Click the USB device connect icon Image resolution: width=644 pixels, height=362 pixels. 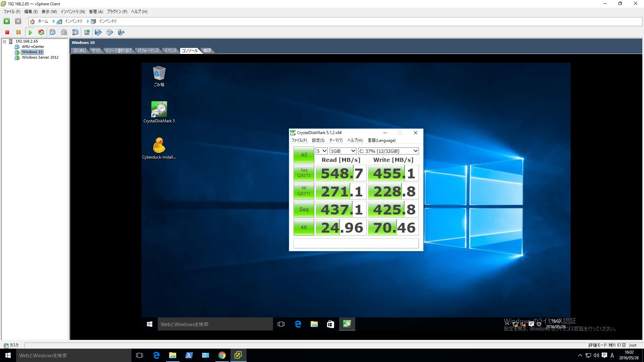point(121,32)
